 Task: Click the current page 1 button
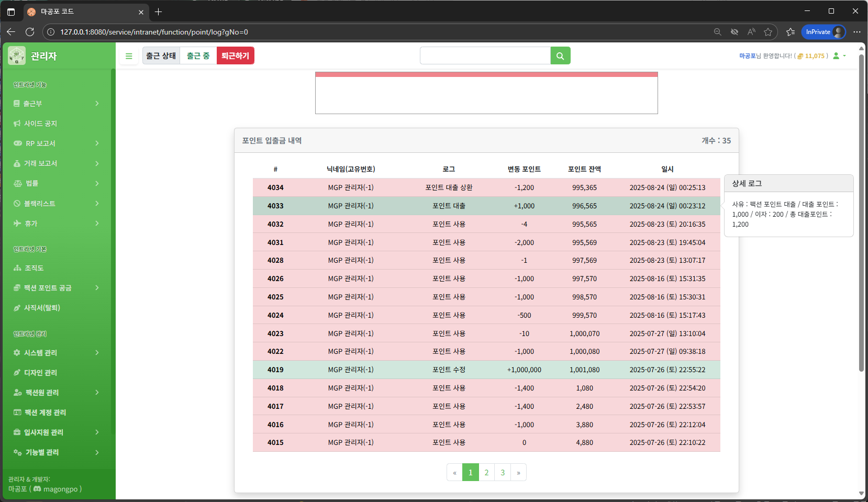(x=471, y=472)
